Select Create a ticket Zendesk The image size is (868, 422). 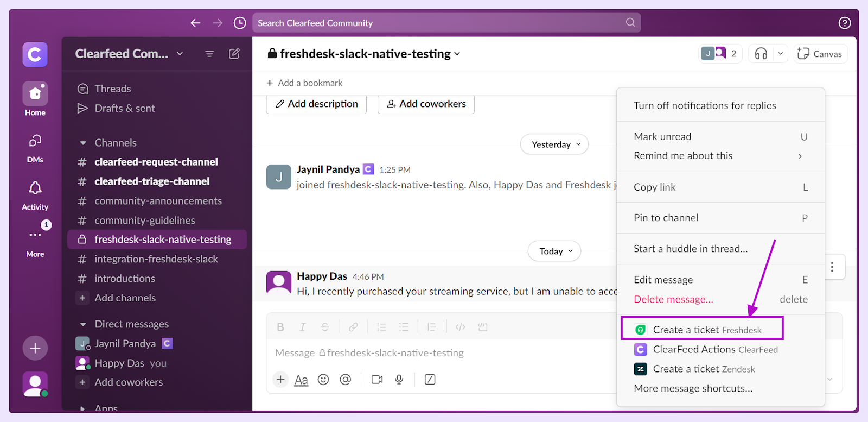pos(720,369)
